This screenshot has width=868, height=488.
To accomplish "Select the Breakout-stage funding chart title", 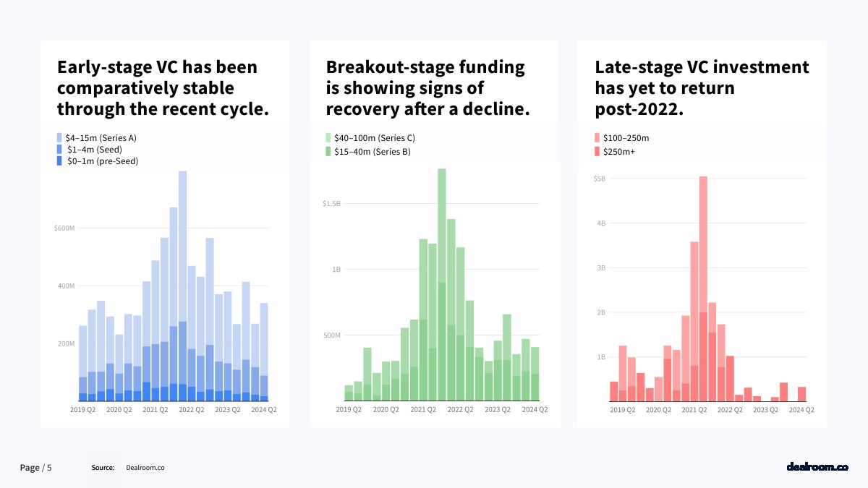I will pos(428,89).
